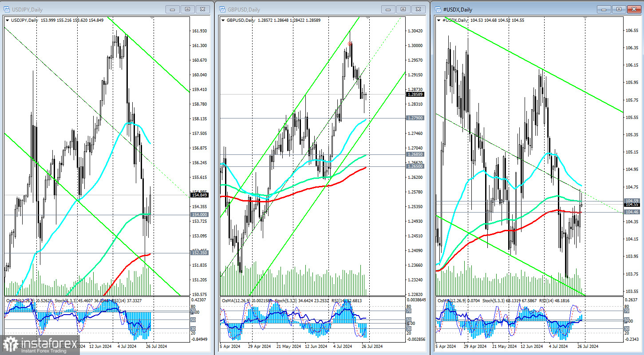Image resolution: width=644 pixels, height=355 pixels.
Task: Select the 1.26500 level label on GBPUSD
Action: point(414,166)
